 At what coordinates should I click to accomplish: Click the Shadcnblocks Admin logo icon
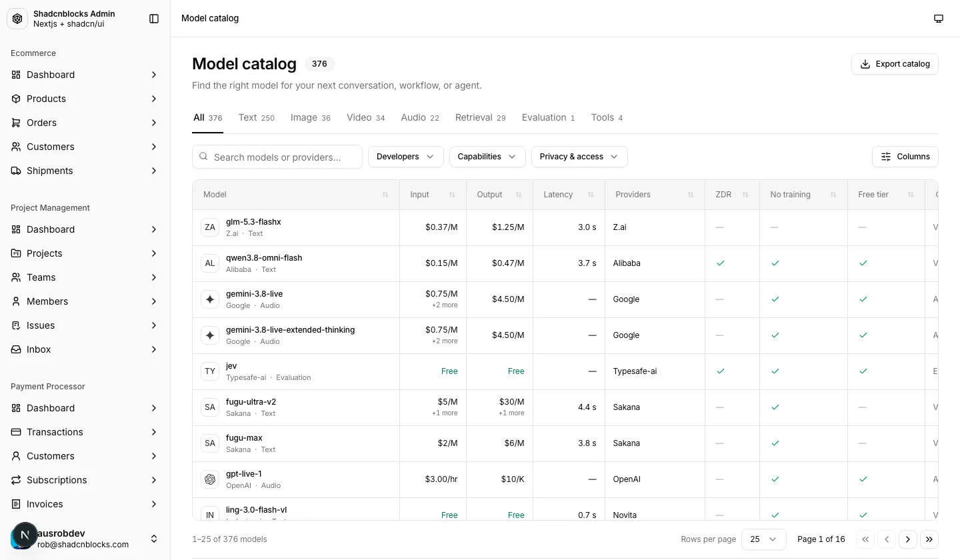17,19
